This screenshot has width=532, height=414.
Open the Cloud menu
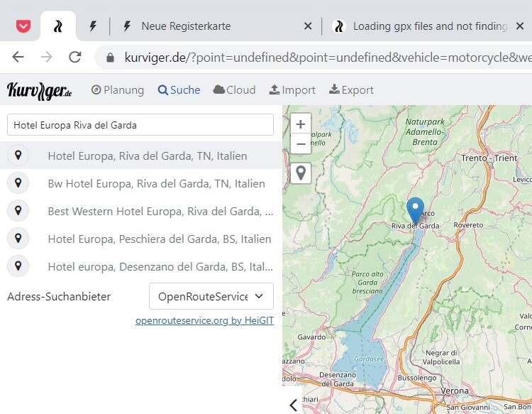pos(234,90)
